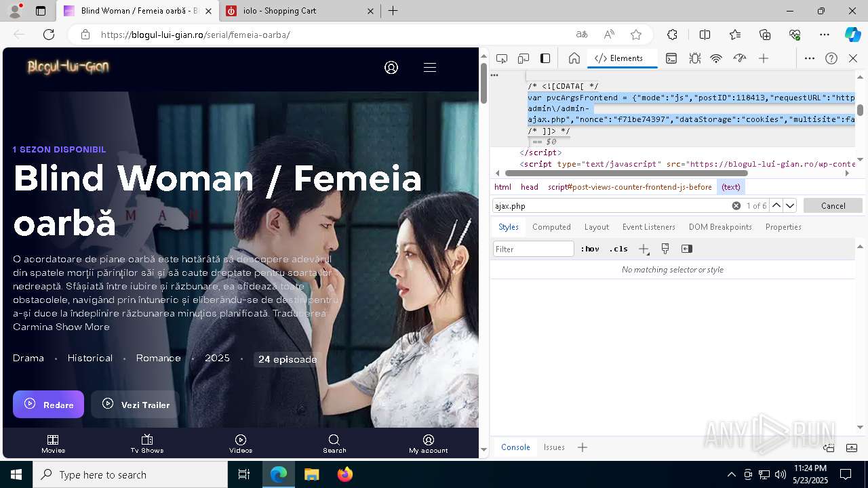Screen dimensions: 868x488
Task: Select the html breadcrumb
Action: pos(502,187)
